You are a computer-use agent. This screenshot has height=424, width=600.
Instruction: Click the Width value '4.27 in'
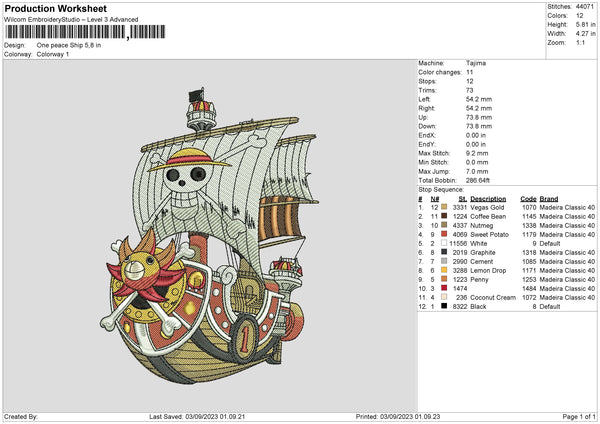pyautogui.click(x=586, y=34)
